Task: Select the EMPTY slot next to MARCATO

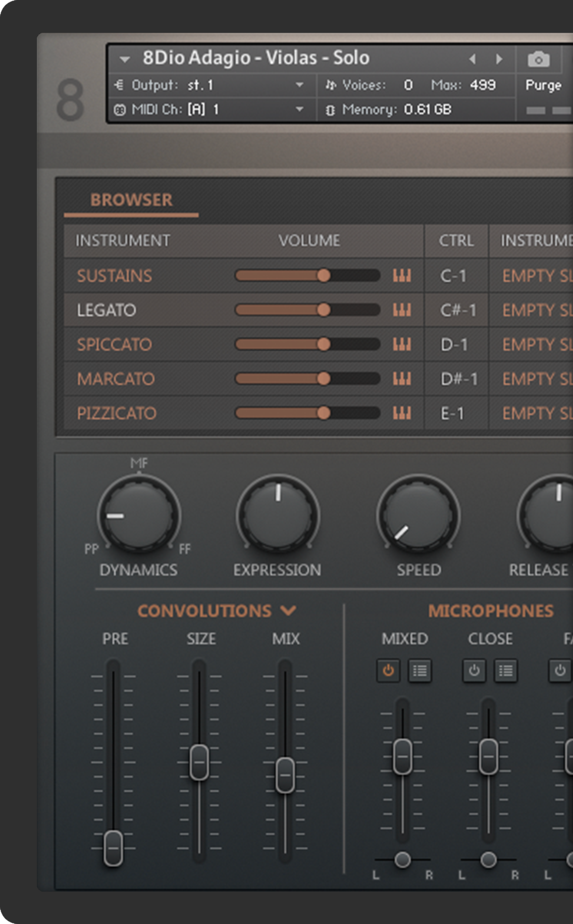Action: click(x=537, y=379)
